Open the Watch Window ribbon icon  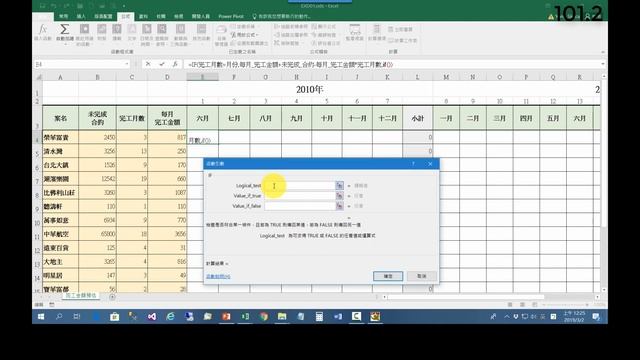click(x=354, y=30)
